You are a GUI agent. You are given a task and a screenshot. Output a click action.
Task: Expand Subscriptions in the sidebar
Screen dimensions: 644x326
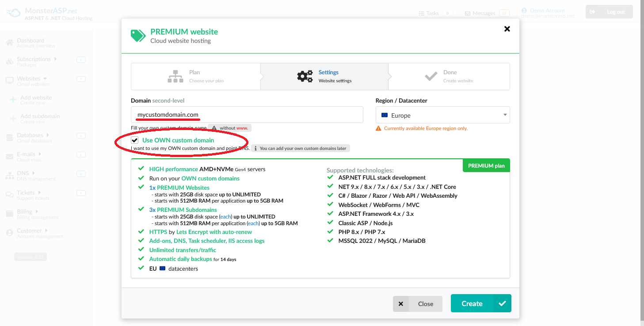[x=37, y=61]
